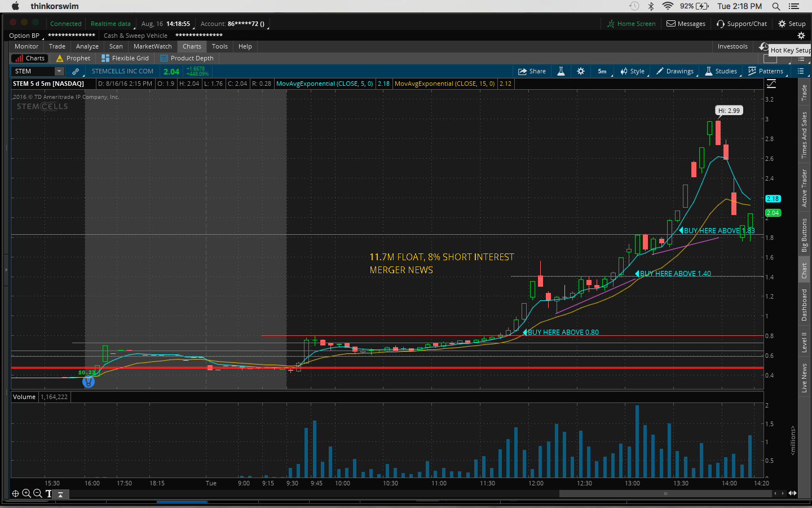Open the Patterns menu
The height and width of the screenshot is (508, 812).
point(765,71)
